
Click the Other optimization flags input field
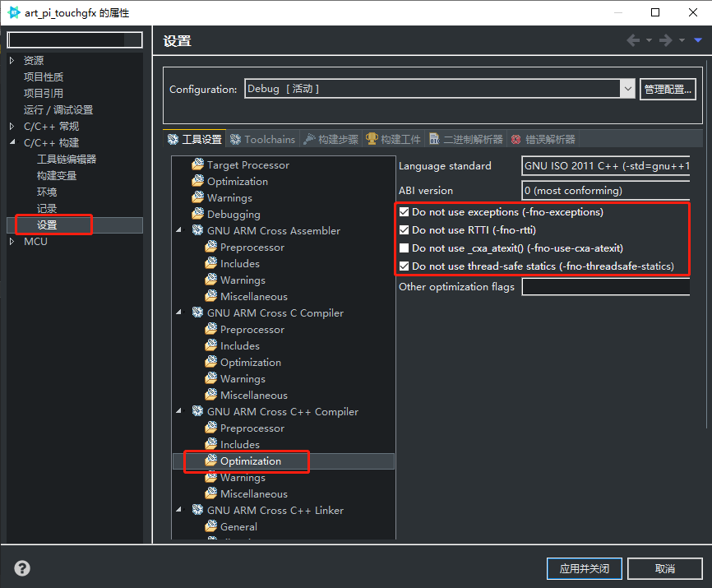pyautogui.click(x=605, y=286)
